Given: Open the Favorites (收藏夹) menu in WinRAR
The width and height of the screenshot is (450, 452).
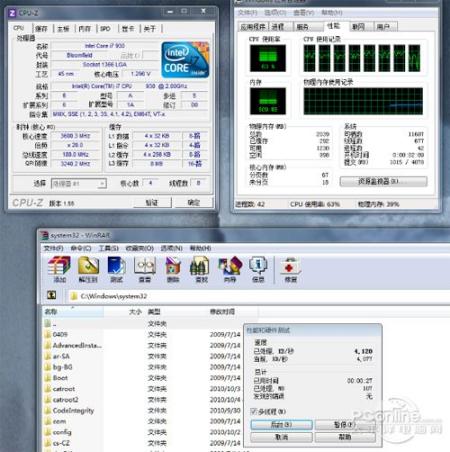Looking at the screenshot, I should point(140,248).
